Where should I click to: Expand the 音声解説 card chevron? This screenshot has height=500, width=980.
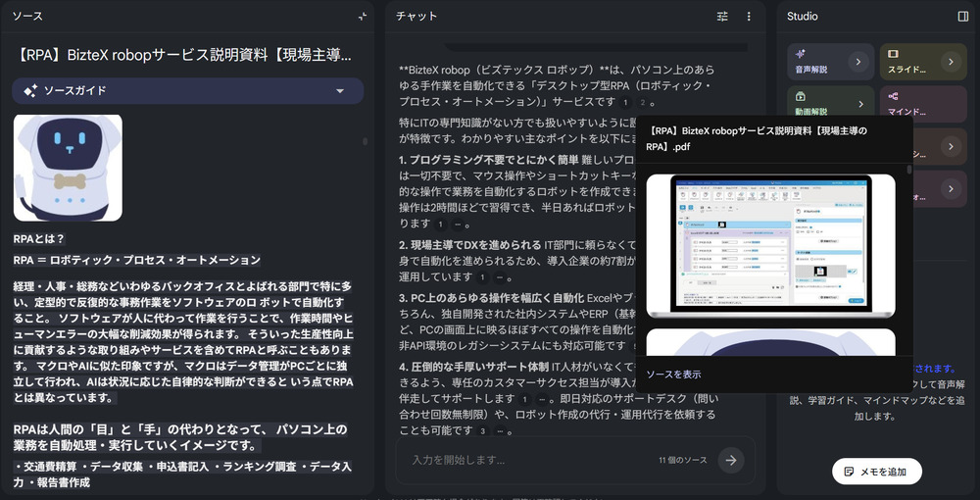pyautogui.click(x=858, y=61)
